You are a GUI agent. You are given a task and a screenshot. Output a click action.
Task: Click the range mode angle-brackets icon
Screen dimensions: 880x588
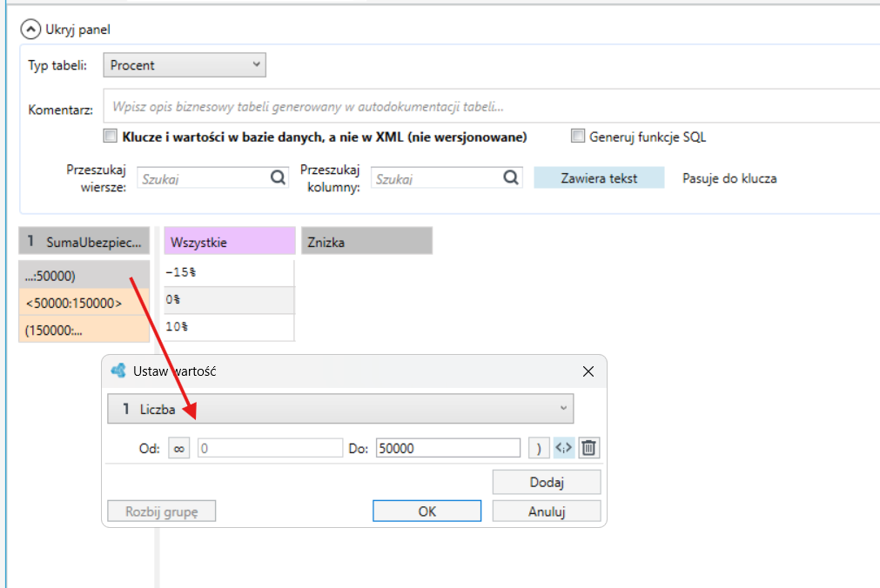click(564, 448)
